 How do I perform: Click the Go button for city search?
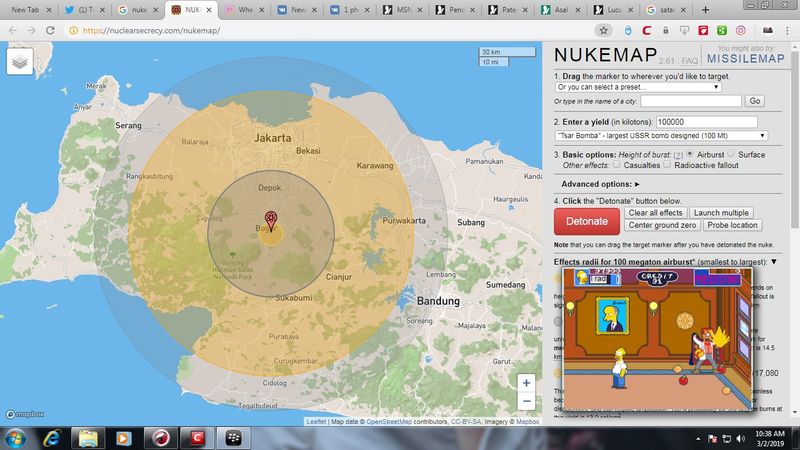pyautogui.click(x=755, y=101)
